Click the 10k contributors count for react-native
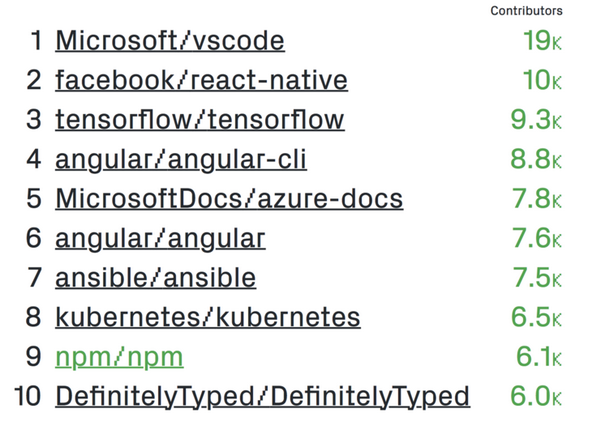This screenshot has width=600, height=422. tap(542, 80)
